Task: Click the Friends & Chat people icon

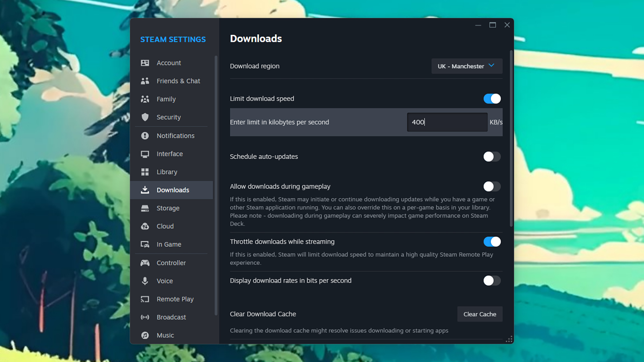Action: click(145, 81)
